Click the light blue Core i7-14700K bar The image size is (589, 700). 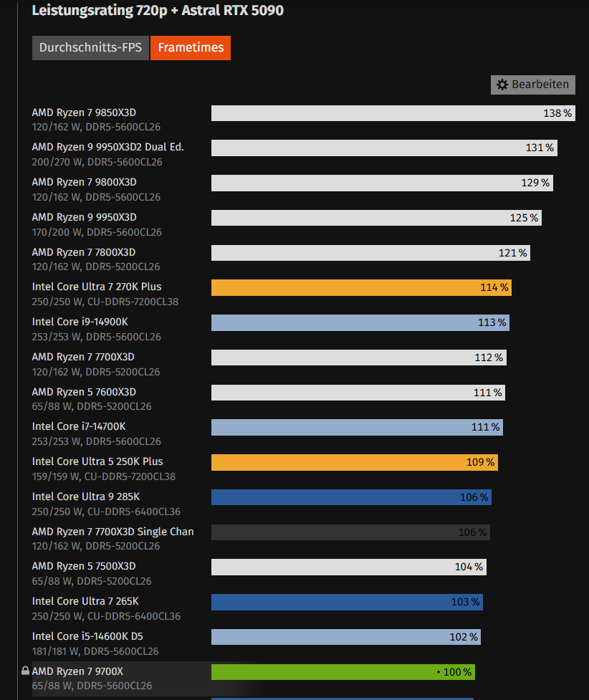coord(358,427)
